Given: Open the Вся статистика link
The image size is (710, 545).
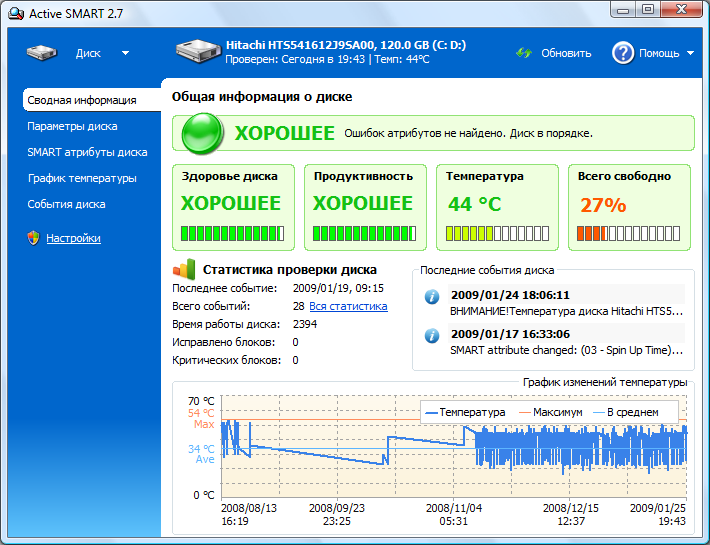Looking at the screenshot, I should tap(348, 306).
